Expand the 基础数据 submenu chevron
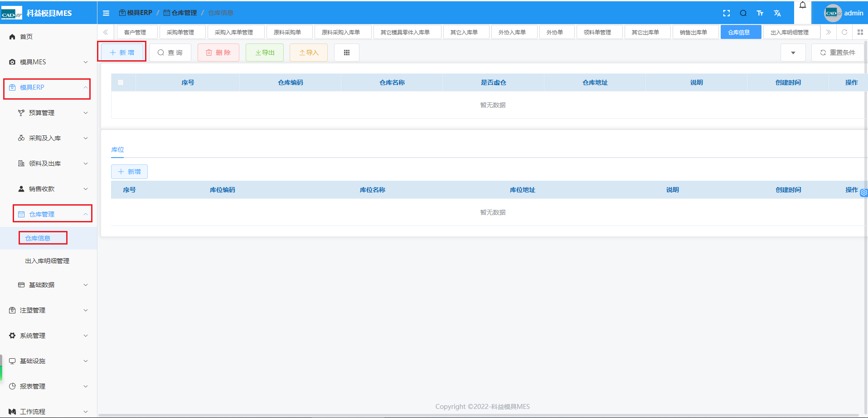The image size is (868, 418). (86, 285)
